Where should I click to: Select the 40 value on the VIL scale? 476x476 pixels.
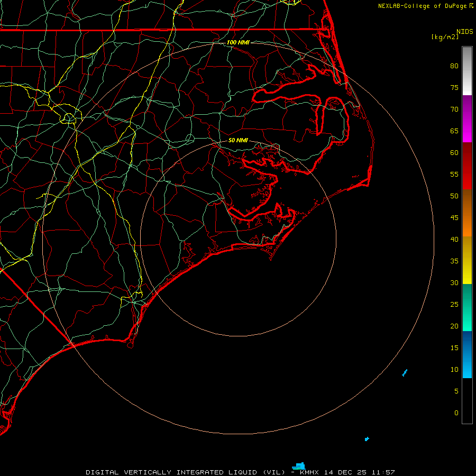pyautogui.click(x=454, y=239)
